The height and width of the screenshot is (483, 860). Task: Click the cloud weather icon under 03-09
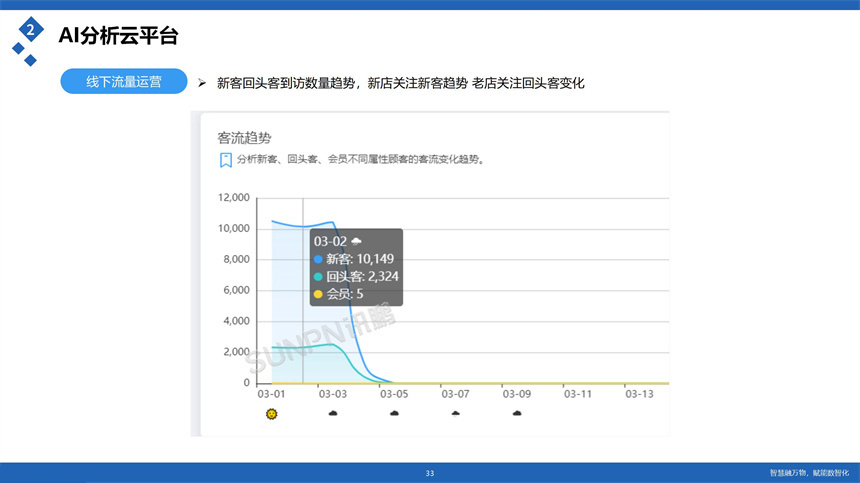coord(517,413)
